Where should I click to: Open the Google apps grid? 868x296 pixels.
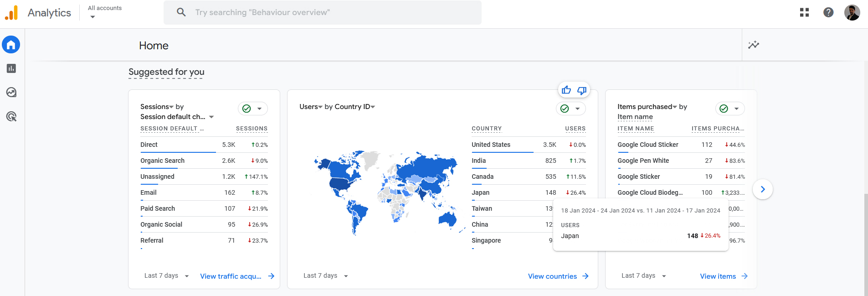(x=804, y=12)
